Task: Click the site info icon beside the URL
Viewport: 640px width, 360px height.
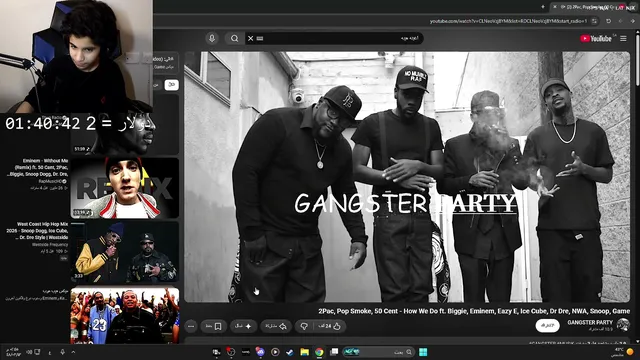Action: tap(595, 21)
